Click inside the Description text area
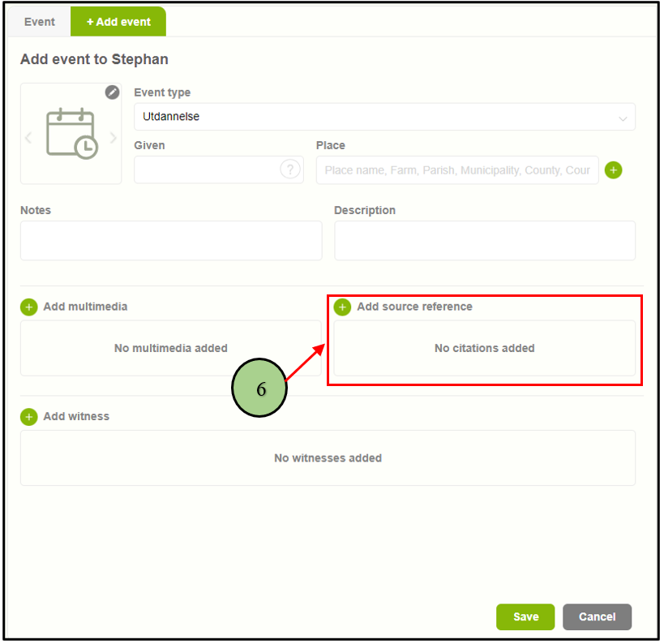The height and width of the screenshot is (644, 664). click(x=484, y=241)
